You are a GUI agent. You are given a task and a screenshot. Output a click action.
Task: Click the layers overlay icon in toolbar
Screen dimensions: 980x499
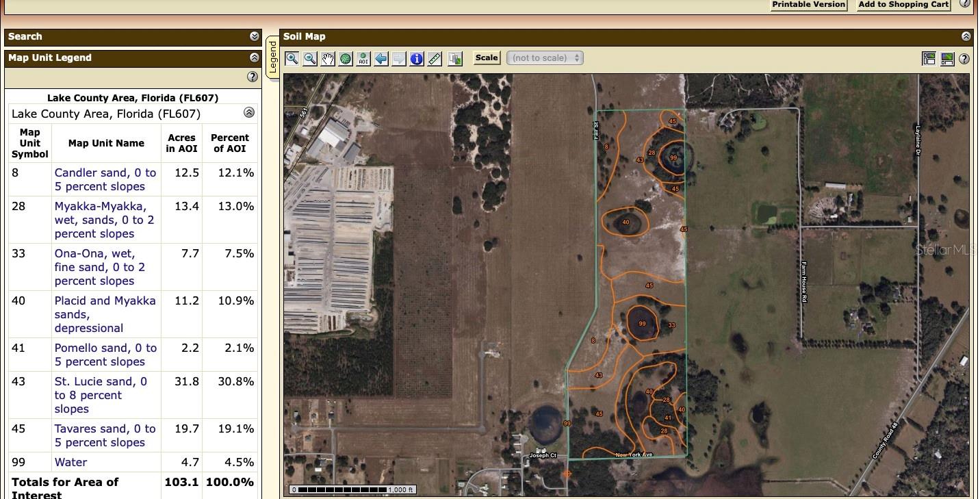tap(455, 59)
